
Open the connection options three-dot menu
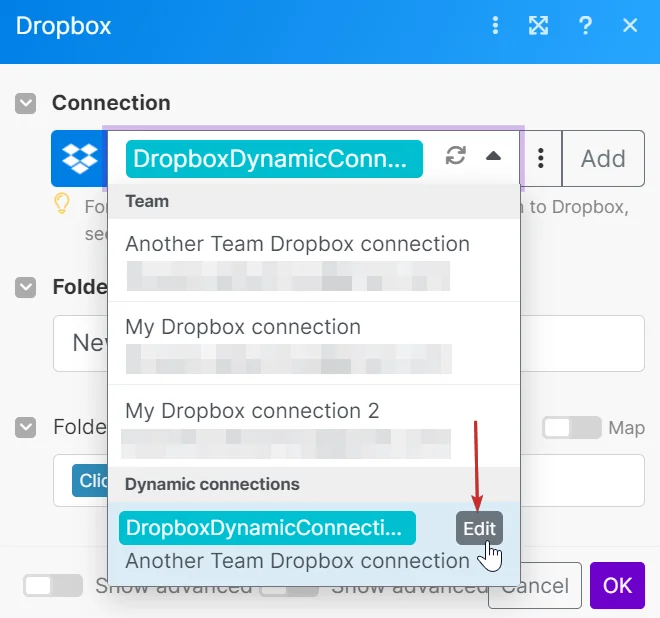click(x=541, y=158)
